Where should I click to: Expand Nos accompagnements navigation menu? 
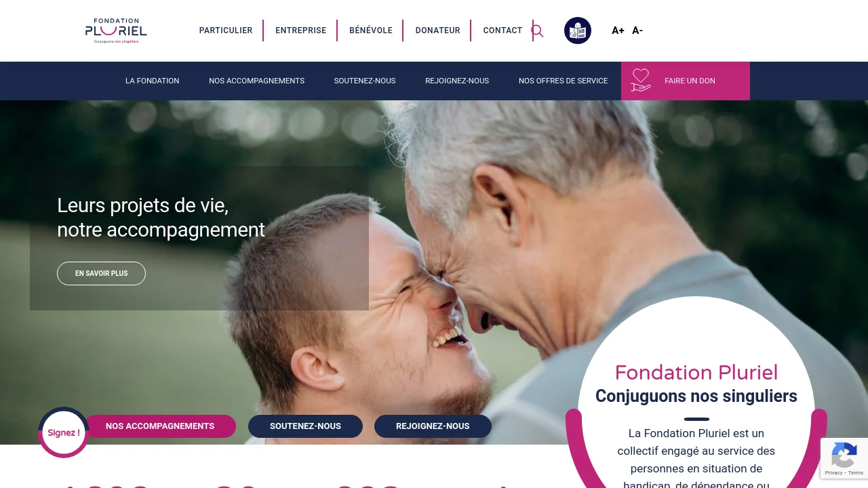[257, 81]
